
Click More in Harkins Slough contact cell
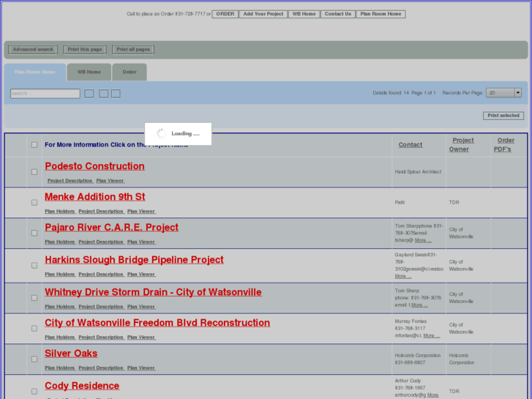[403, 276]
